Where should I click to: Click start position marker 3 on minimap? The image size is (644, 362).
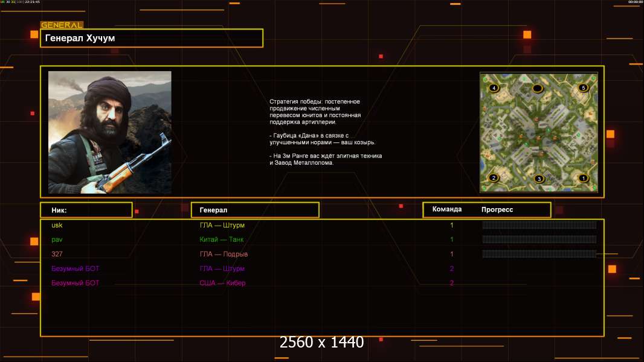pos(539,179)
